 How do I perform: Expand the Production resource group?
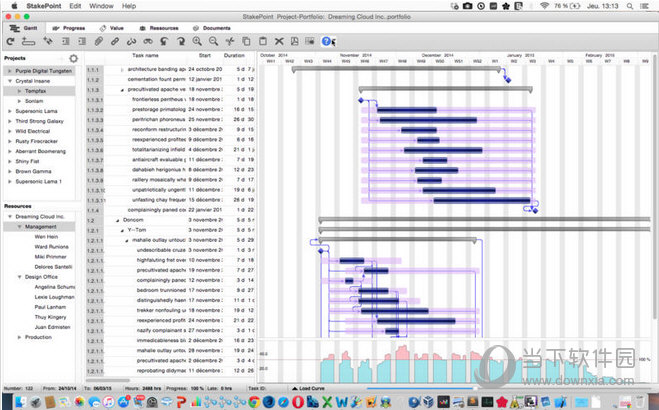click(x=19, y=337)
